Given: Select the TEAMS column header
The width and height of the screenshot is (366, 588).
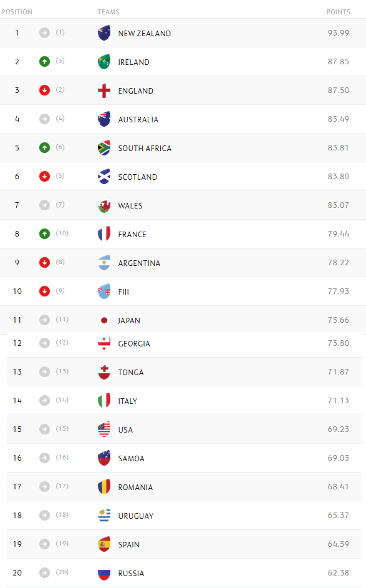Looking at the screenshot, I should [x=108, y=12].
